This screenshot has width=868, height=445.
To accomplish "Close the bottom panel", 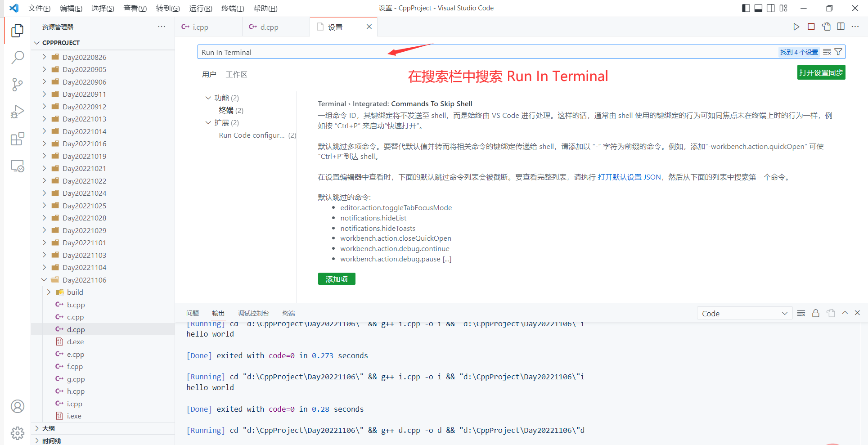I will [857, 313].
